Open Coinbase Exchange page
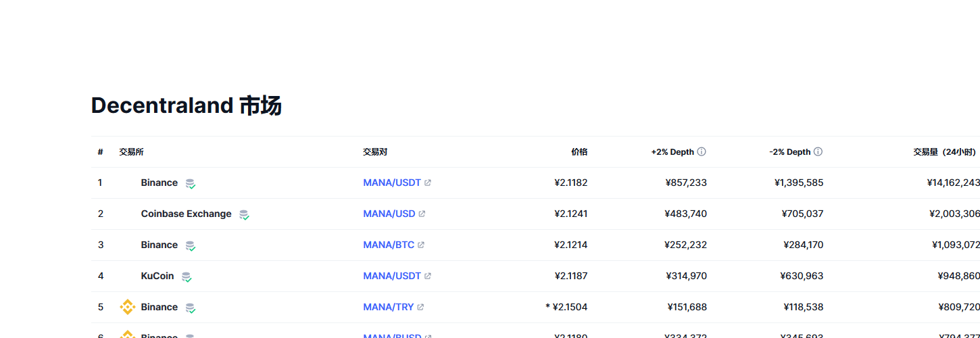This screenshot has height=338, width=980. pos(186,214)
